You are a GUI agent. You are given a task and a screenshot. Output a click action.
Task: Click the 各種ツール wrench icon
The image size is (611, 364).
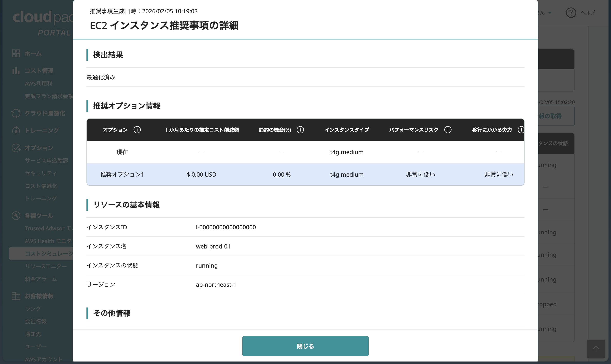click(16, 216)
